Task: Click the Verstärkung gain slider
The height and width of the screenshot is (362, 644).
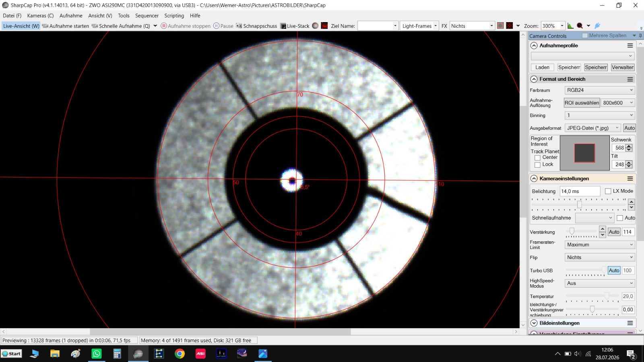Action: click(x=582, y=232)
